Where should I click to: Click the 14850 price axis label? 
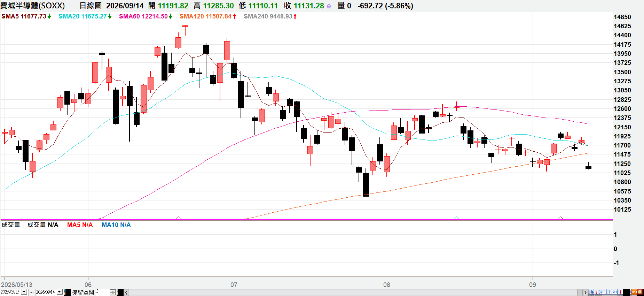(x=622, y=17)
